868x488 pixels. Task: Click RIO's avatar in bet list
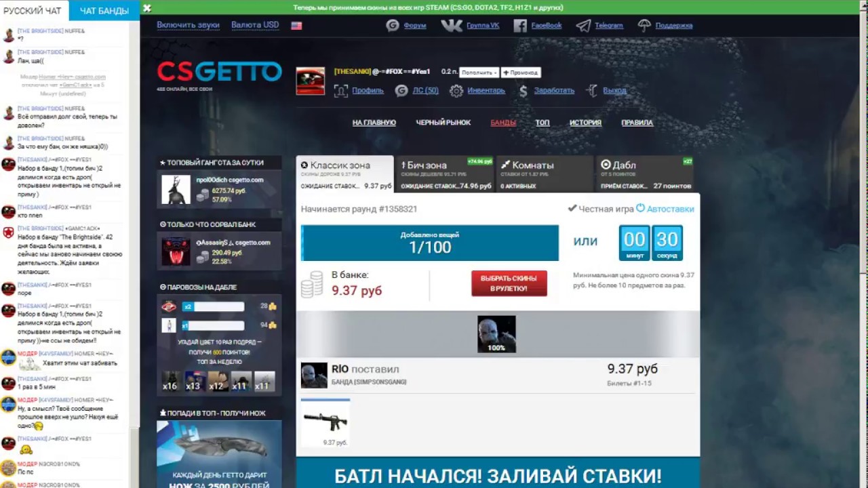pos(314,375)
